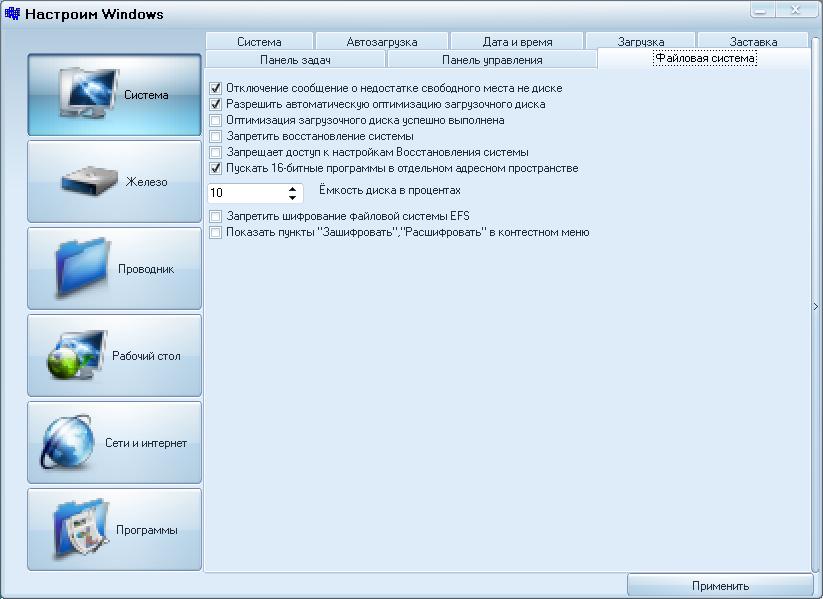The image size is (823, 599).
Task: Click the Настроим Windows title bar app icon
Action: point(12,13)
